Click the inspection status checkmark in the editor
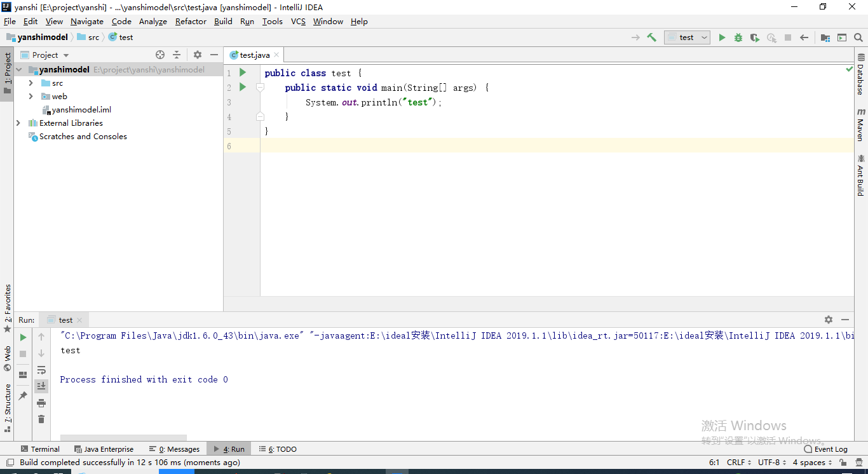This screenshot has height=474, width=868. (x=849, y=69)
